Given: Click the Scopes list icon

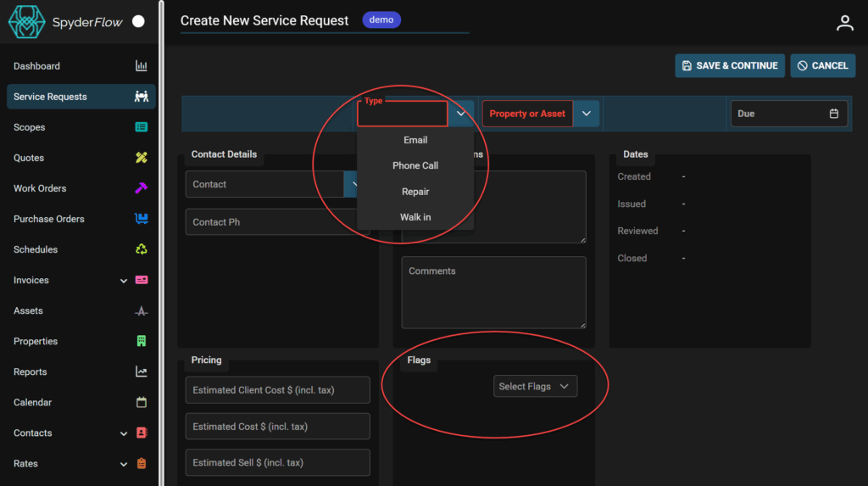Looking at the screenshot, I should coord(142,127).
